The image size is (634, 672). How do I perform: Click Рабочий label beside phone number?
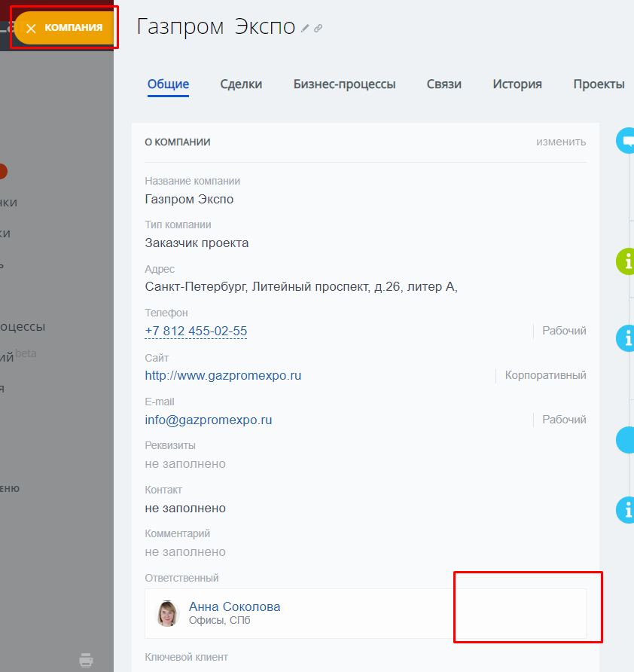[x=564, y=331]
